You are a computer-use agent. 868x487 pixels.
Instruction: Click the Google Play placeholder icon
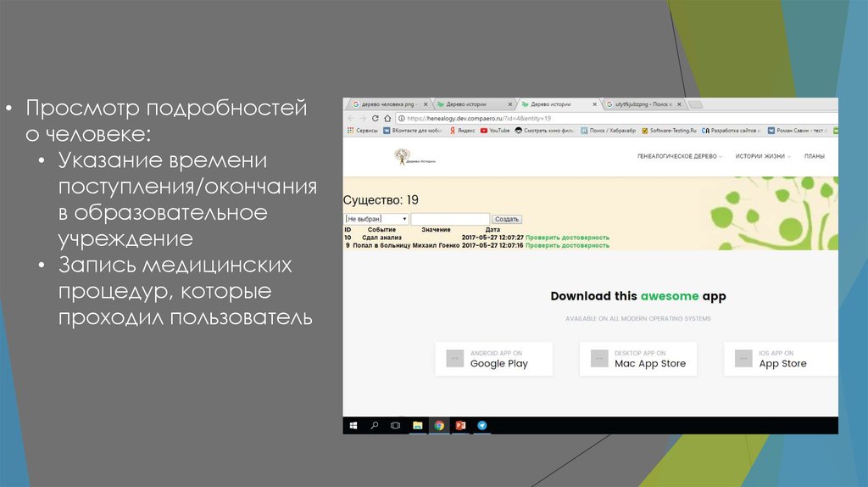[x=455, y=359]
